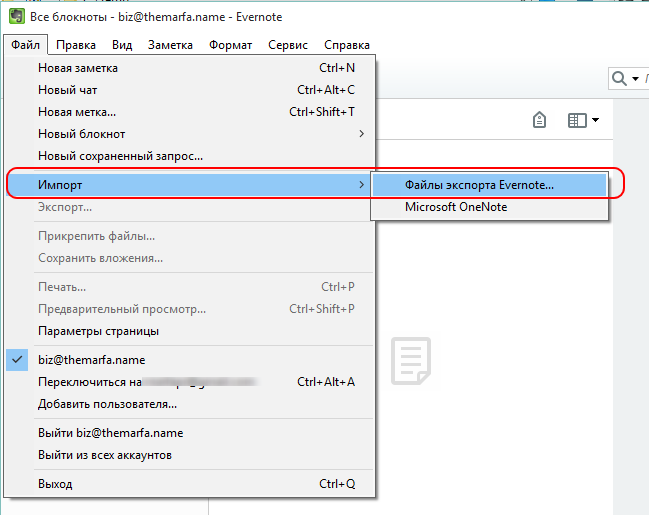Screen dimensions: 649x515
Task: Select Файлы экспорта Evernote... submenu item
Action: [x=490, y=185]
